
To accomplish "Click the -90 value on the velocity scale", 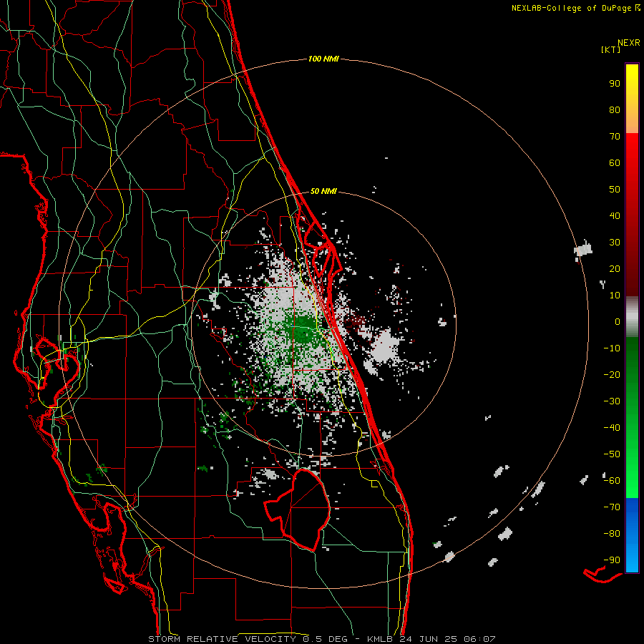I will [x=612, y=560].
